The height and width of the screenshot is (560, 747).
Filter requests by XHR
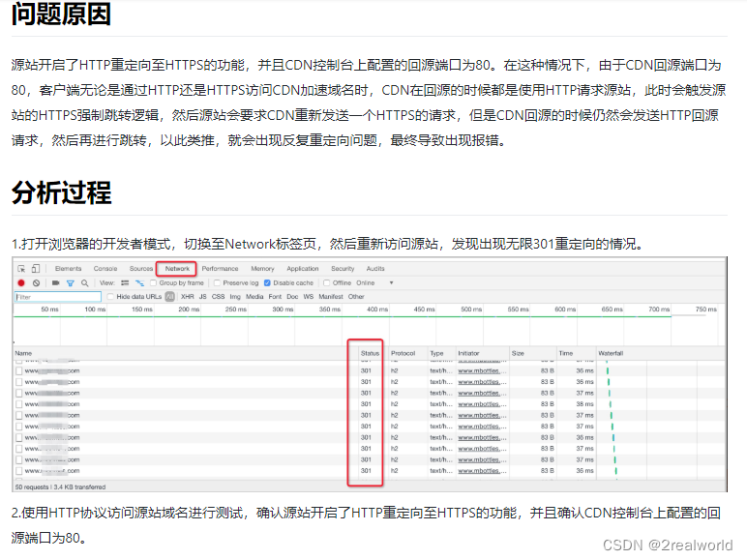tap(187, 297)
